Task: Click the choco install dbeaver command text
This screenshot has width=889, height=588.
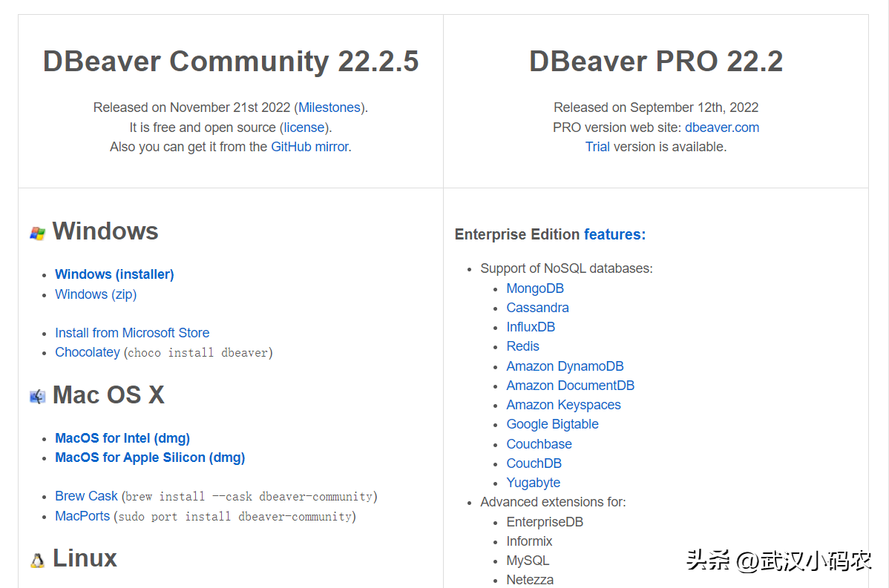Action: pos(198,353)
